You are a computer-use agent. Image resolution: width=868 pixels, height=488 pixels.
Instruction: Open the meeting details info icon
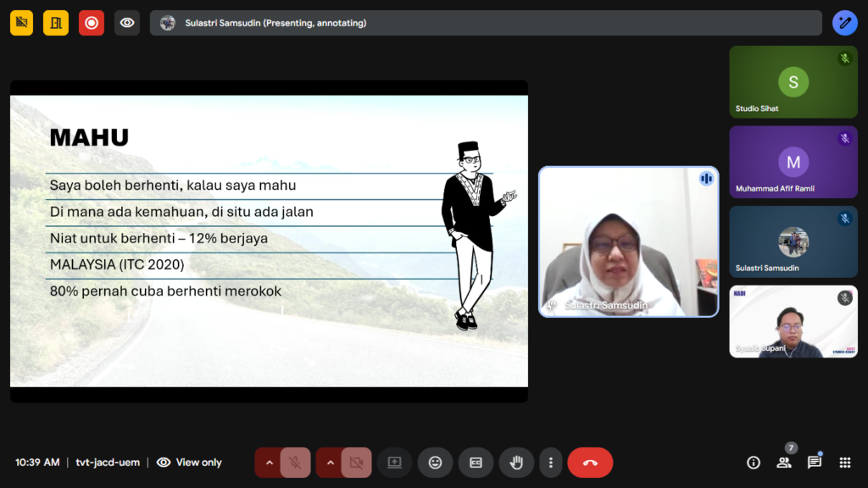(x=753, y=463)
